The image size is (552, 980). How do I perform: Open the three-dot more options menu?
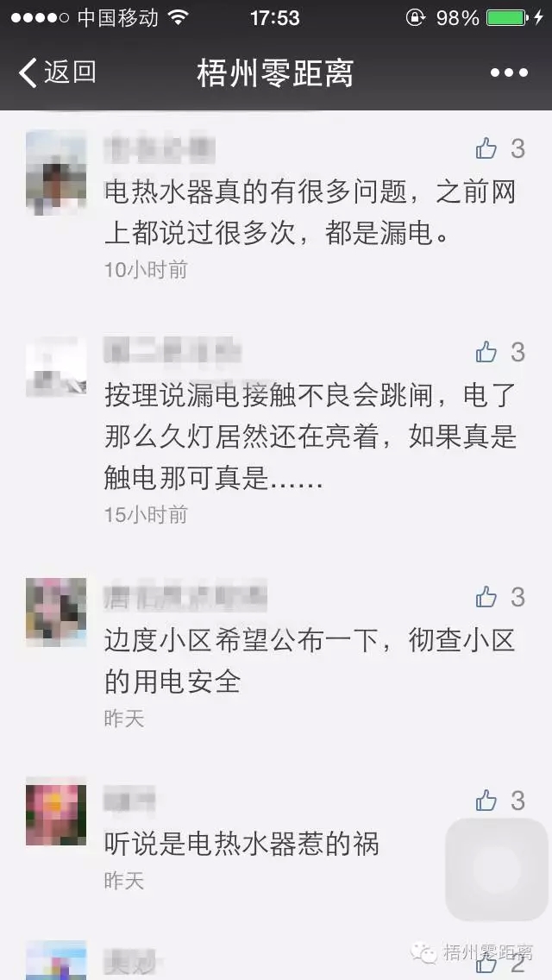coord(509,73)
